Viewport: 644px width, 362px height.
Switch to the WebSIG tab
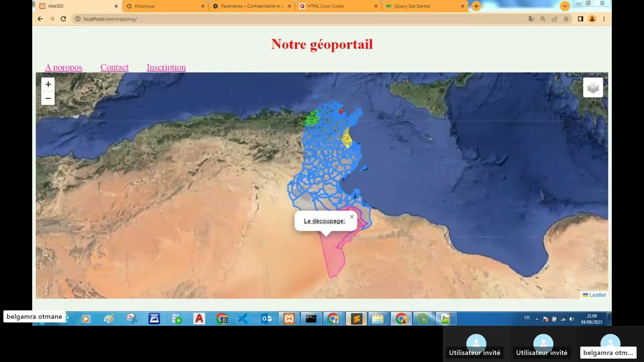tap(78, 6)
